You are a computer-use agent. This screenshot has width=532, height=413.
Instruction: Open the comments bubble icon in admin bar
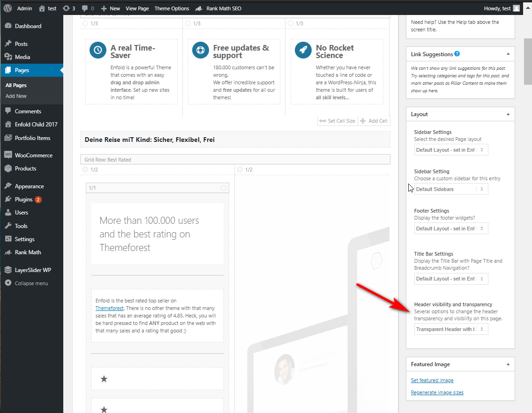[x=84, y=8]
